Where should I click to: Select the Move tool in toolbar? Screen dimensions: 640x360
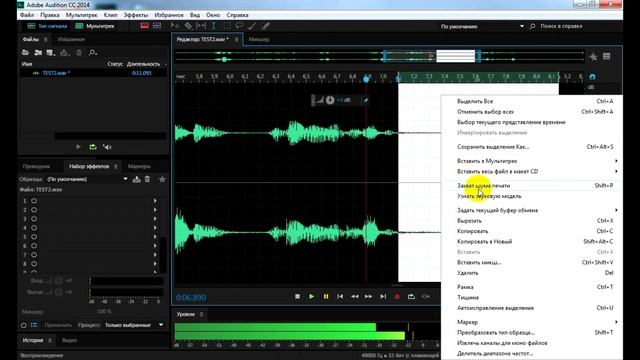[175, 26]
